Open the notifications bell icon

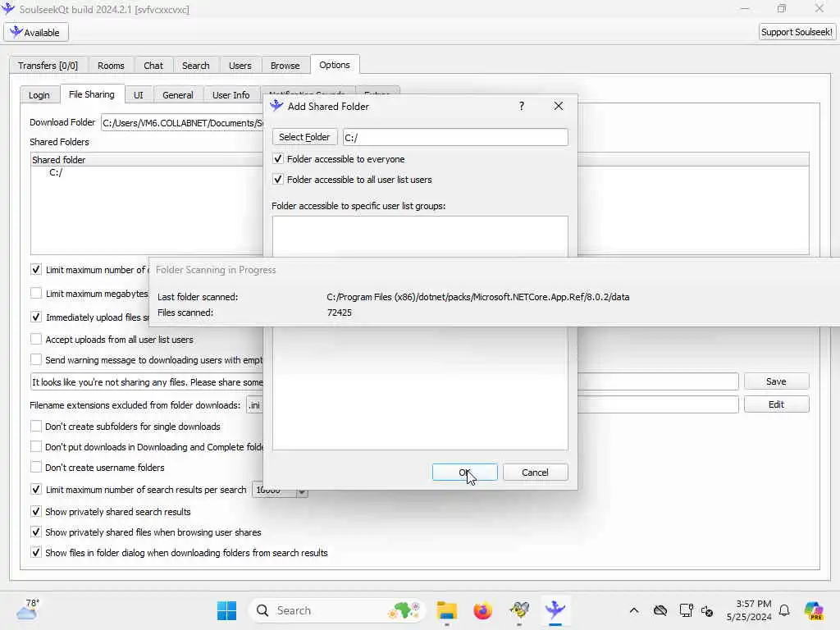pyautogui.click(x=784, y=610)
